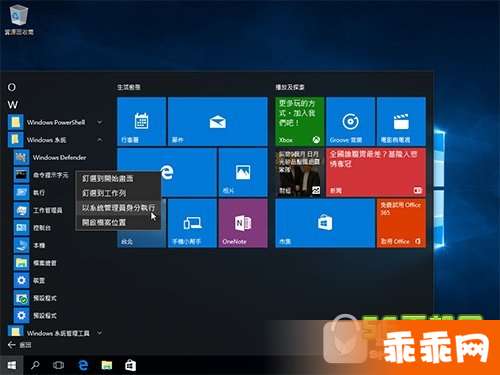The height and width of the screenshot is (375, 500).
Task: Open the green Xbox tile
Action: pyautogui.click(x=300, y=121)
